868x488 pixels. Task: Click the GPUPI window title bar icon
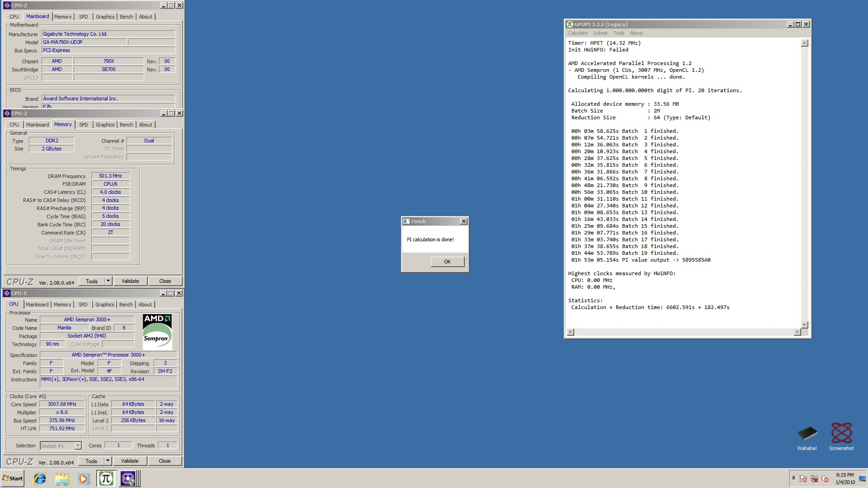pos(570,24)
